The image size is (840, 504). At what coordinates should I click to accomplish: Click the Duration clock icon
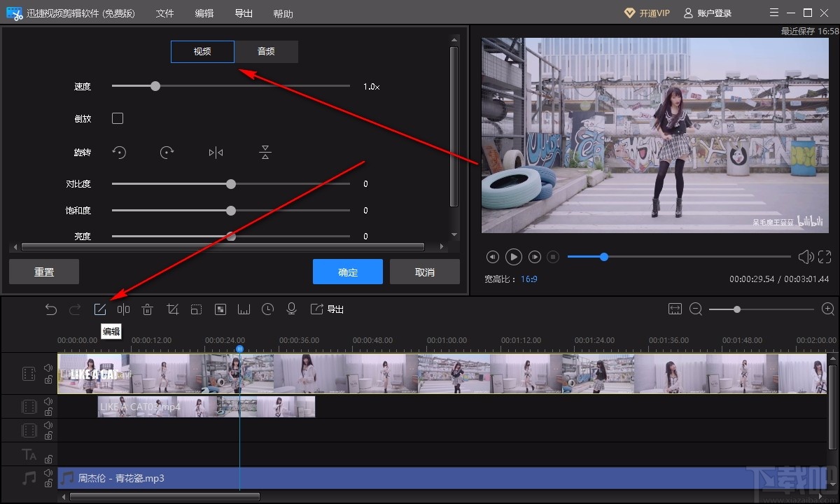(x=267, y=309)
